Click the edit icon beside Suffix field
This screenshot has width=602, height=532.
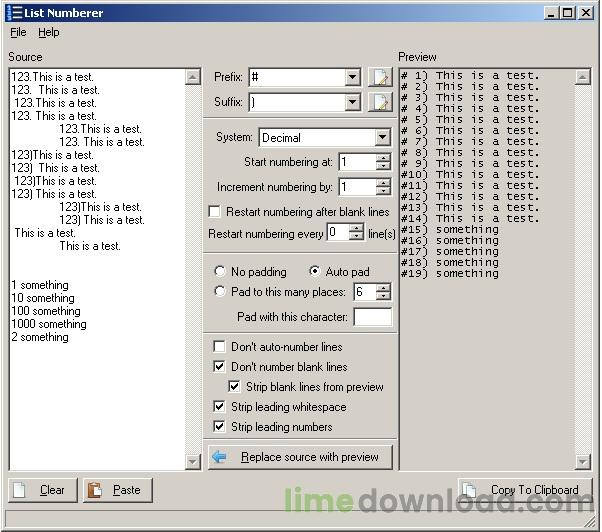[380, 102]
